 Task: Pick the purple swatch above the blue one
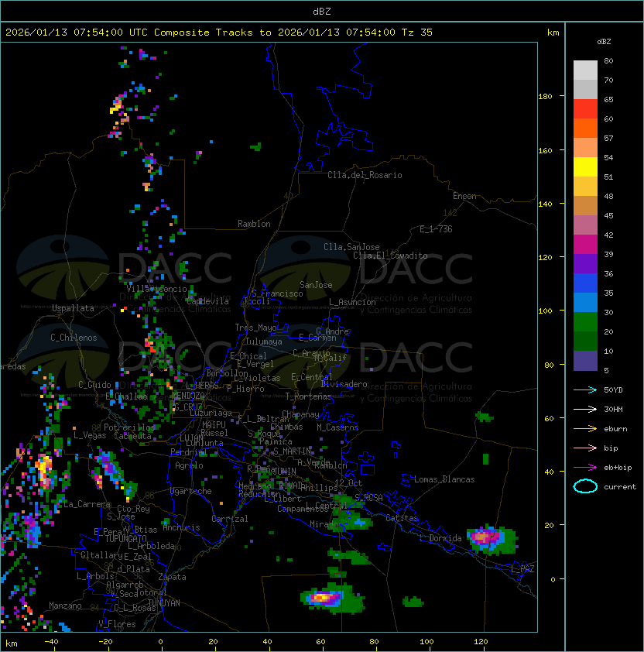click(x=585, y=263)
